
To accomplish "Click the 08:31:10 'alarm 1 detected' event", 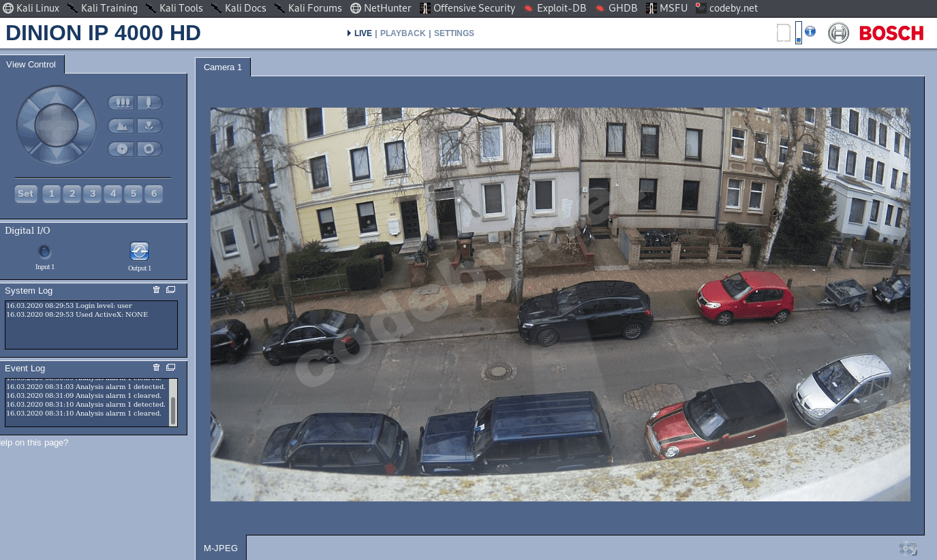I will point(86,405).
